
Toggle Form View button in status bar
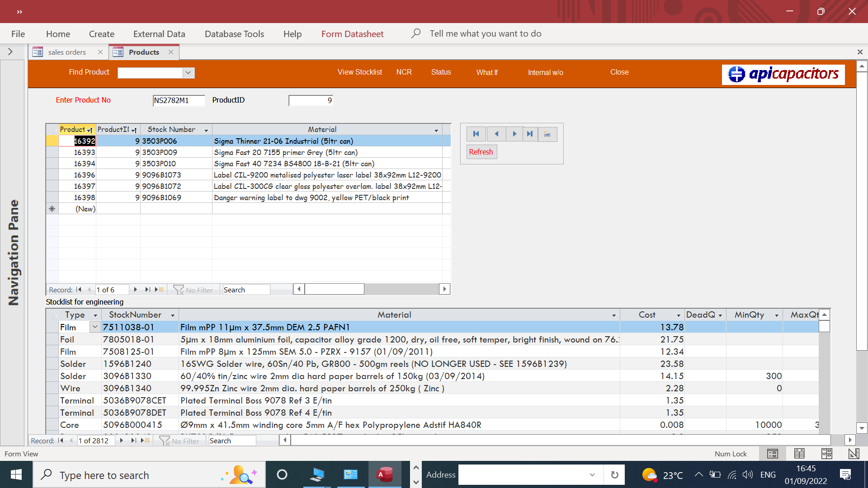(x=772, y=454)
